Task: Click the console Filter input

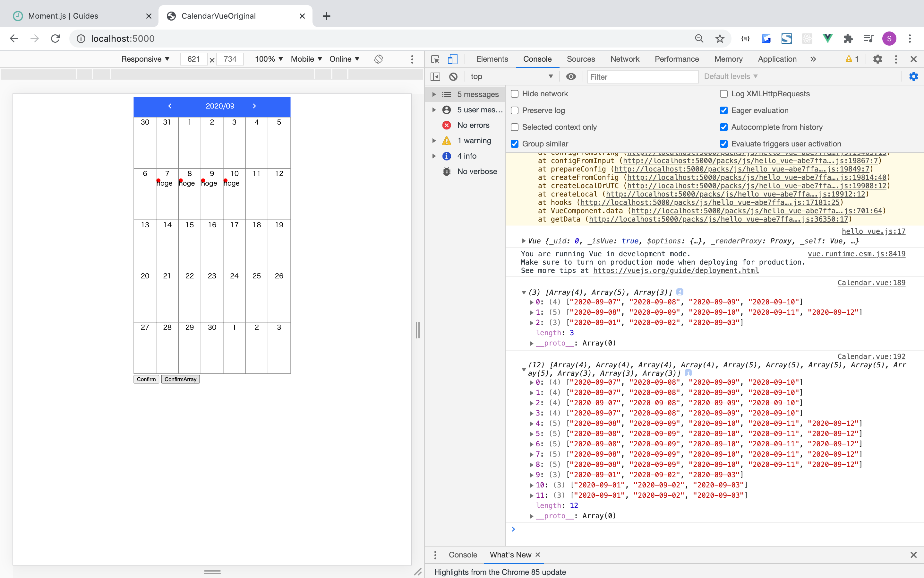Action: pyautogui.click(x=643, y=77)
